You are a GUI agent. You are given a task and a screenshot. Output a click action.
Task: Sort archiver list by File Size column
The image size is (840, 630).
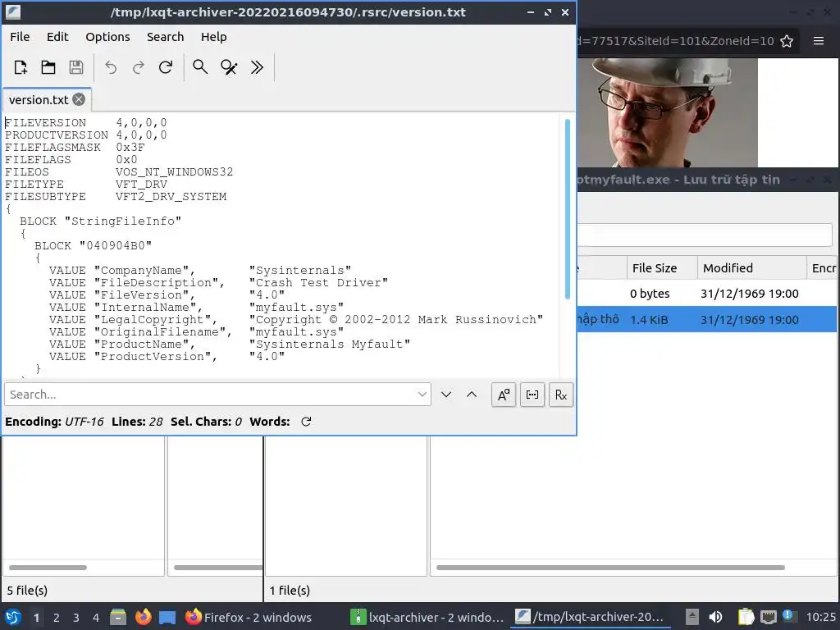click(x=662, y=268)
